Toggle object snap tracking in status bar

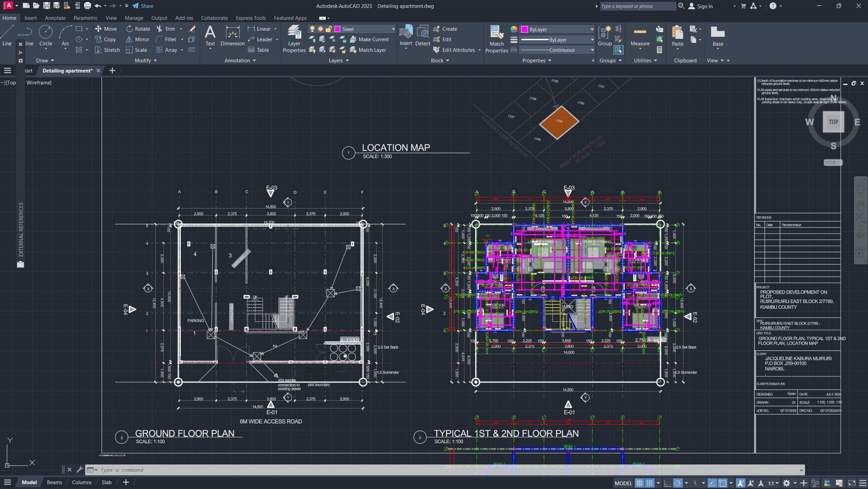tap(712, 483)
